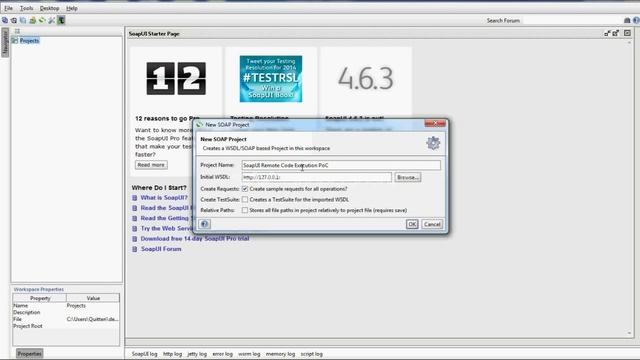
Task: Open the Try the Web Service link
Action: [x=166, y=228]
